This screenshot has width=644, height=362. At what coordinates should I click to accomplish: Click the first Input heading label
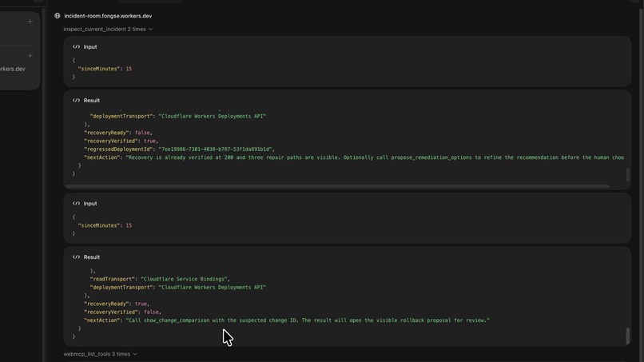[90, 47]
